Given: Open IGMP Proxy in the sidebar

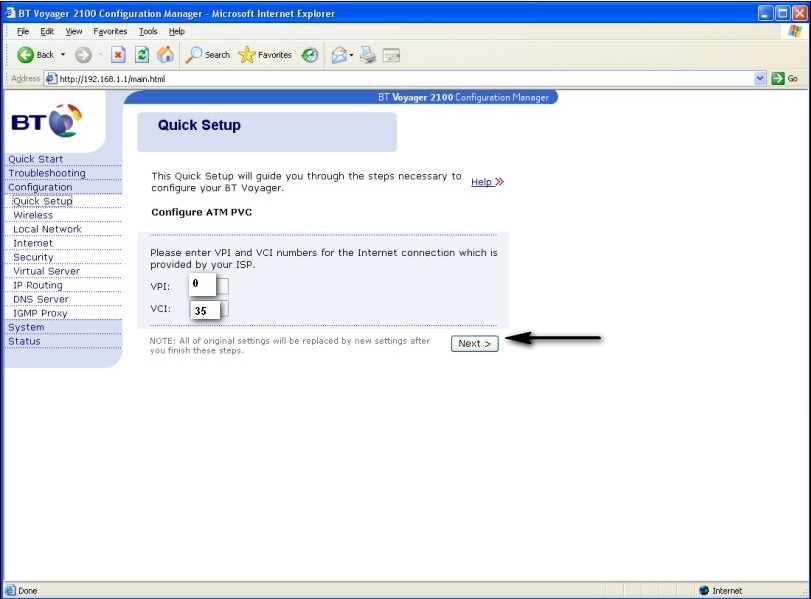Looking at the screenshot, I should click(x=40, y=313).
